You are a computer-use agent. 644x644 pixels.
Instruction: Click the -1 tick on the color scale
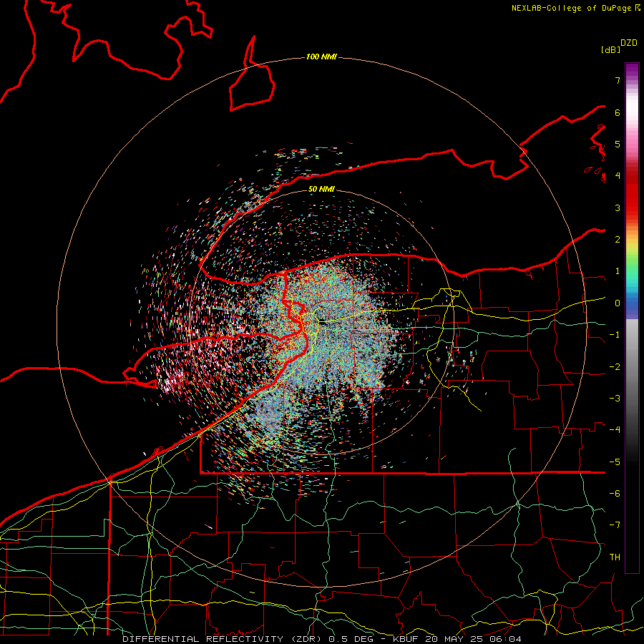[x=615, y=335]
